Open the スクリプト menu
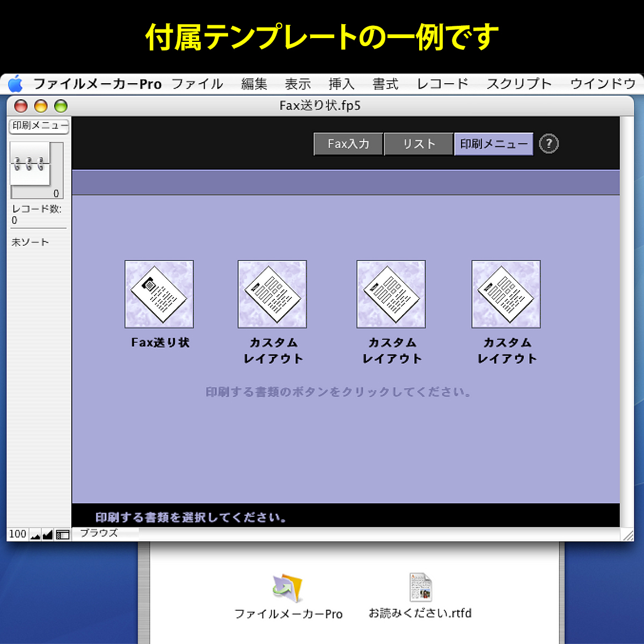 coord(519,84)
